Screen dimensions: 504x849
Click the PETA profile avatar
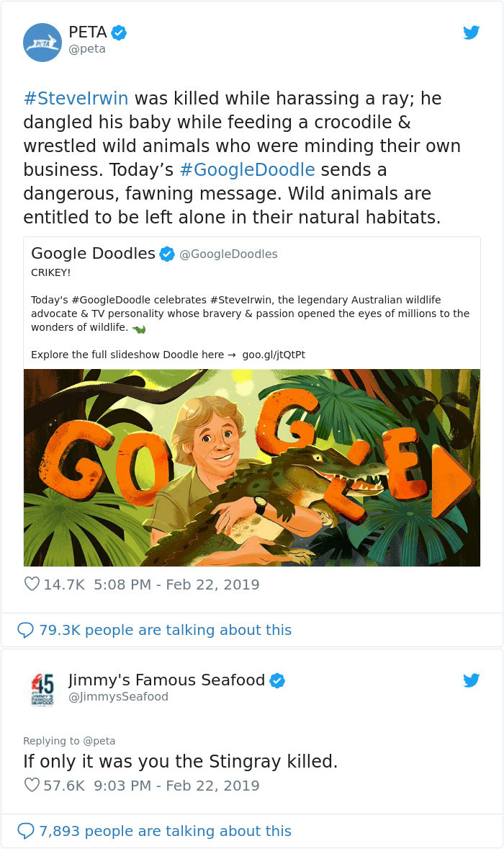[42, 42]
